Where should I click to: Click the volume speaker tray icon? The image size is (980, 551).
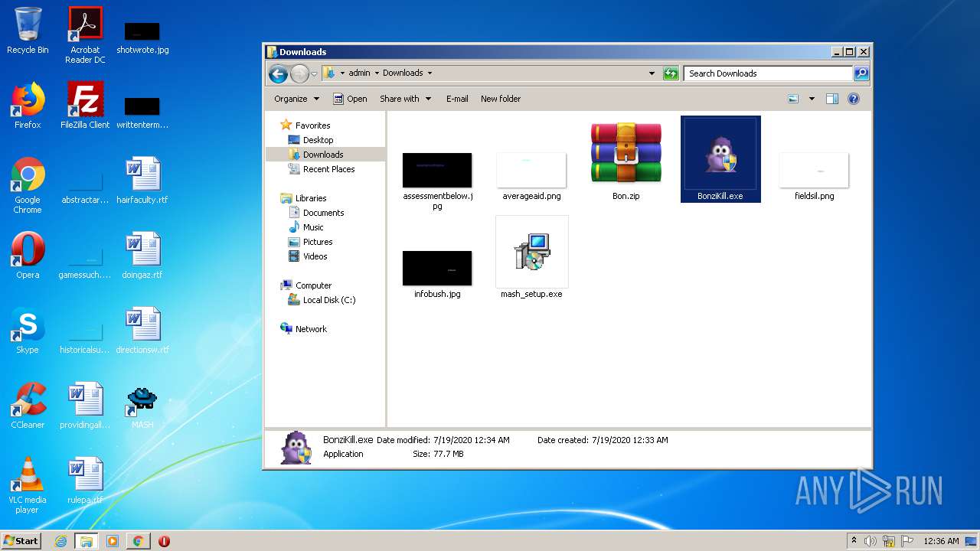click(871, 541)
